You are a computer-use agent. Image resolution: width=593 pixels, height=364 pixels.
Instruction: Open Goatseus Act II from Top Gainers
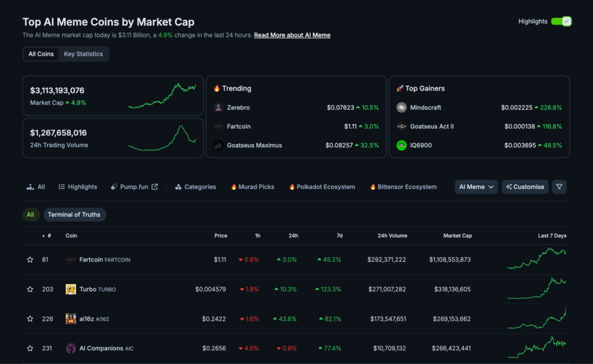tap(432, 126)
